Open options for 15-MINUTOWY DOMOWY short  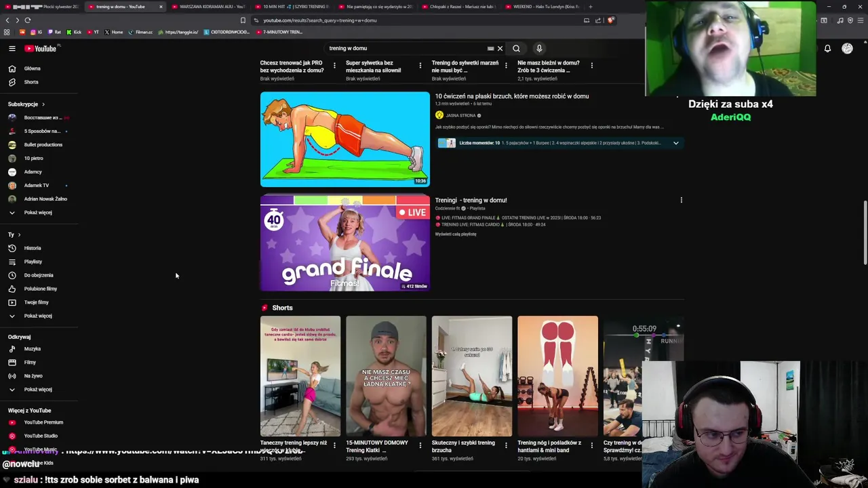click(420, 445)
